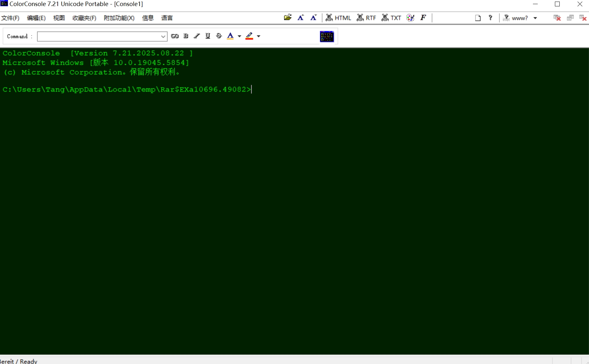Minimize the ColorConsole window
The image size is (589, 364).
click(535, 4)
